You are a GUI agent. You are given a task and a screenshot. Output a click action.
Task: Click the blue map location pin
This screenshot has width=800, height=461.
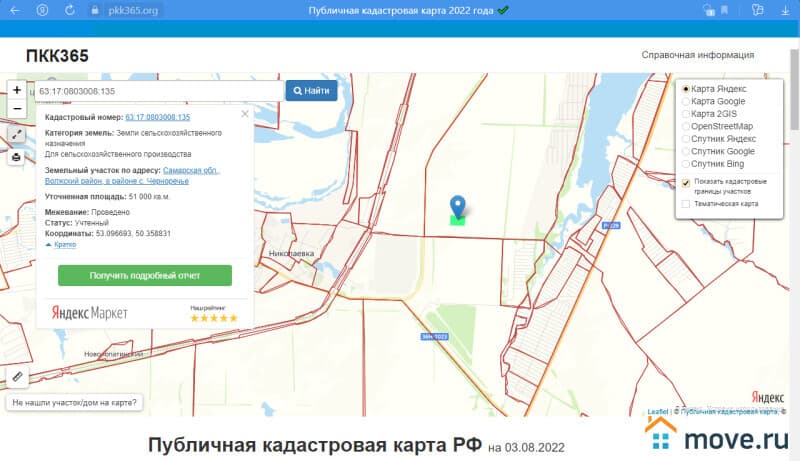[x=458, y=206]
